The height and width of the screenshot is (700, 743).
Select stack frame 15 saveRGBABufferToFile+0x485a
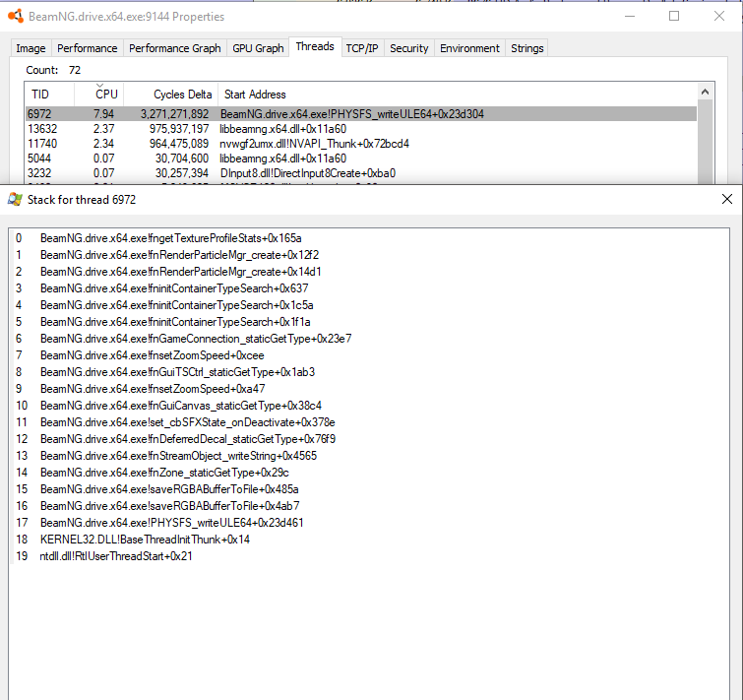coord(369,489)
